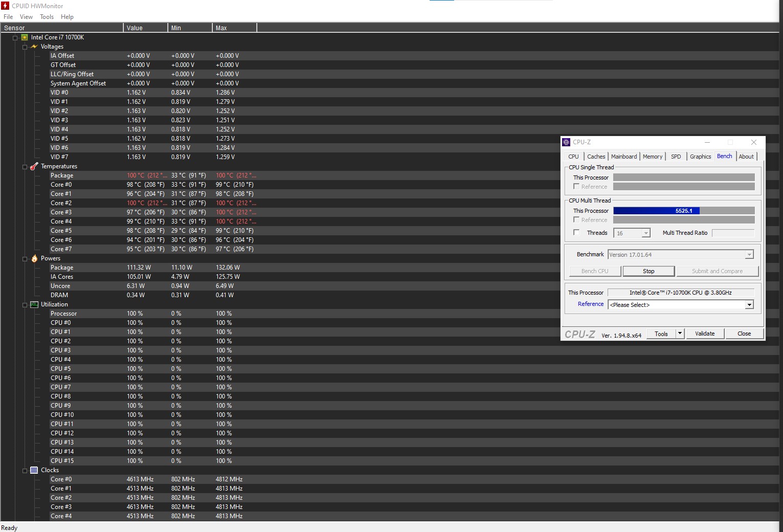
Task: Click the Intel Core i7 10700K processor icon
Action: [25, 37]
